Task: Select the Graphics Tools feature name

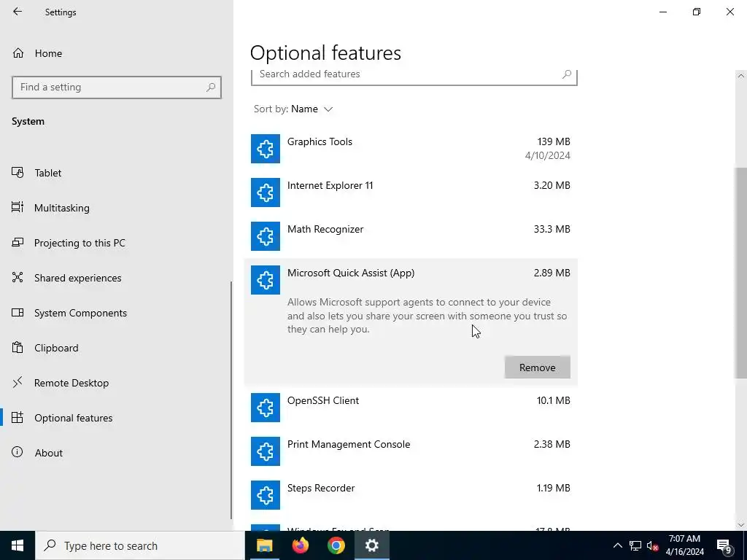Action: (x=320, y=141)
